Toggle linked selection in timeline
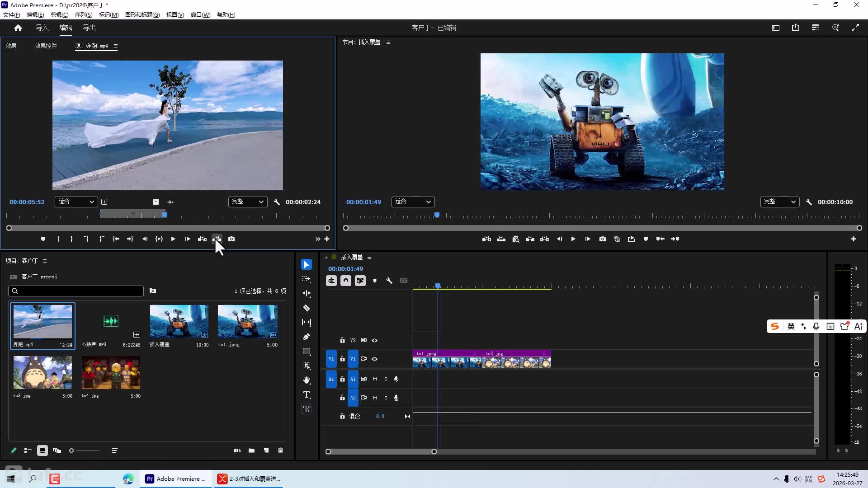868x488 pixels. (360, 281)
